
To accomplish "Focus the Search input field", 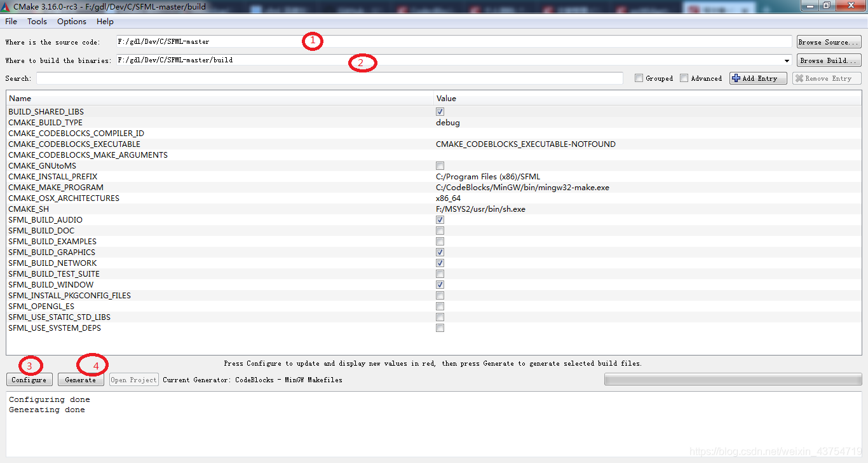I will 330,78.
